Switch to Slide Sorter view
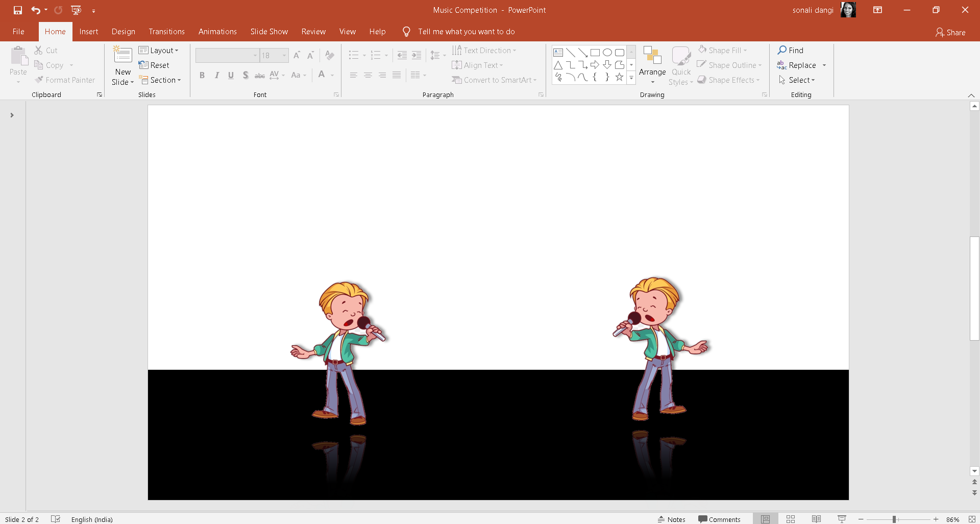Screen dimensions: 980x524 (x=791, y=519)
